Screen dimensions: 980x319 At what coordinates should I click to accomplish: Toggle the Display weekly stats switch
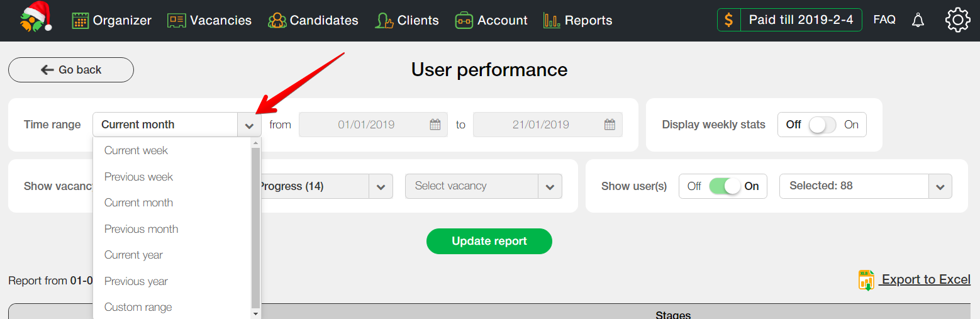[822, 125]
